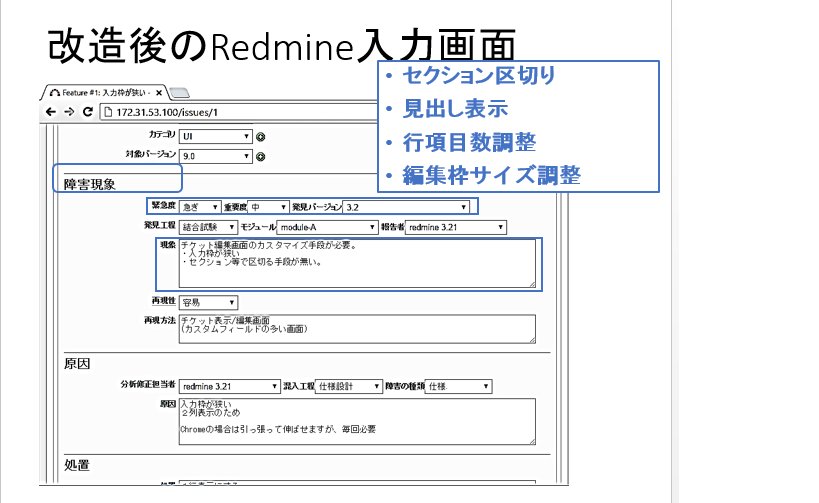
Task: Close the Feature #1 browser tab
Action: tap(159, 93)
